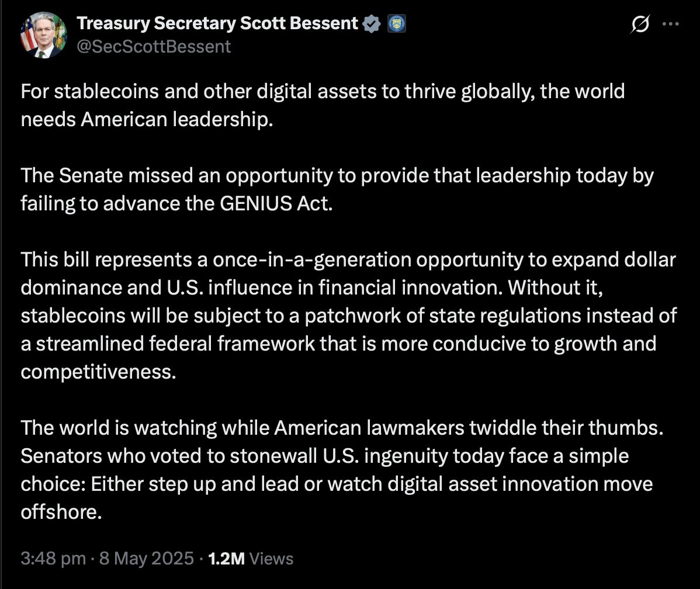Click the 'needs American leadership.' line
Viewport: 700px width, 589px height.
pos(147,119)
